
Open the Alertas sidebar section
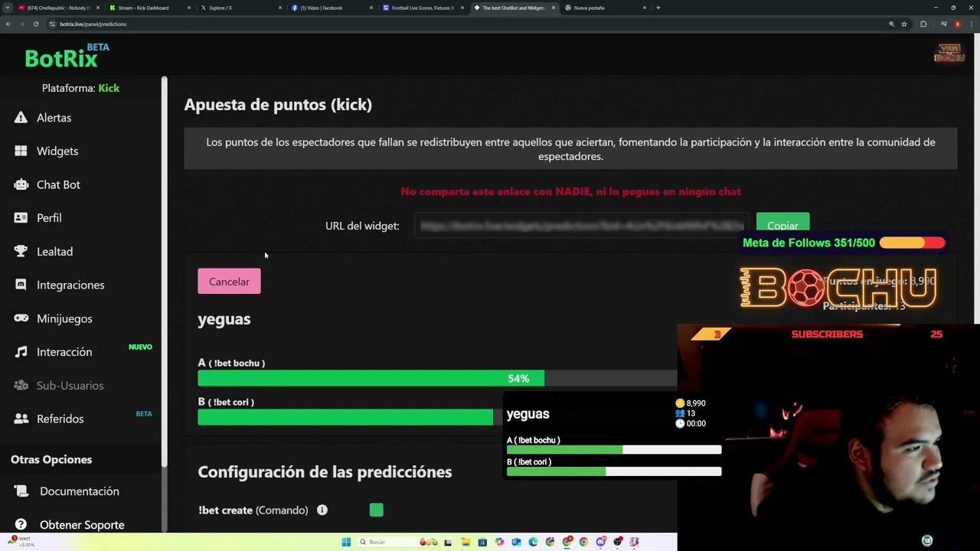click(x=54, y=118)
